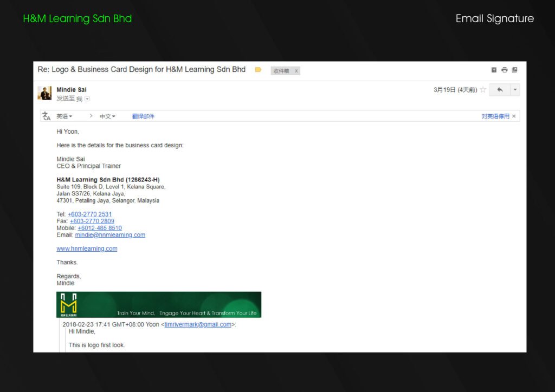Screen dimensions: 555x392
Task: Click the email subject line text
Action: tap(141, 69)
